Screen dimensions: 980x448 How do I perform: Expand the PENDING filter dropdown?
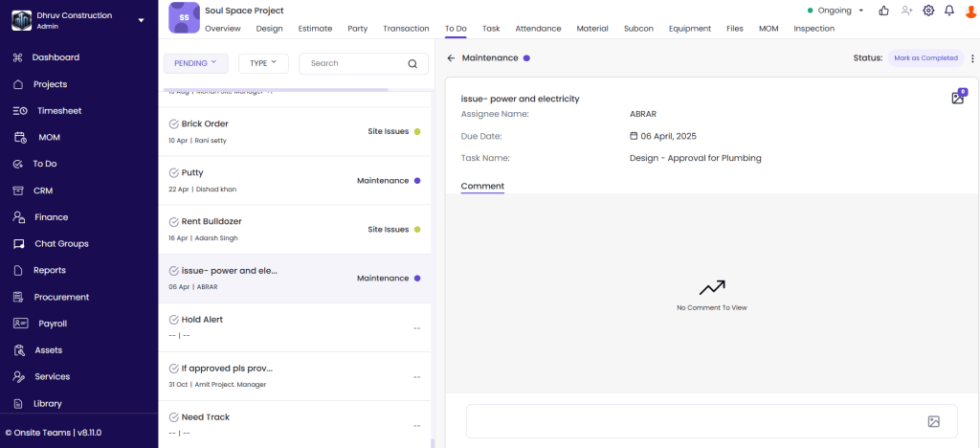coord(195,63)
